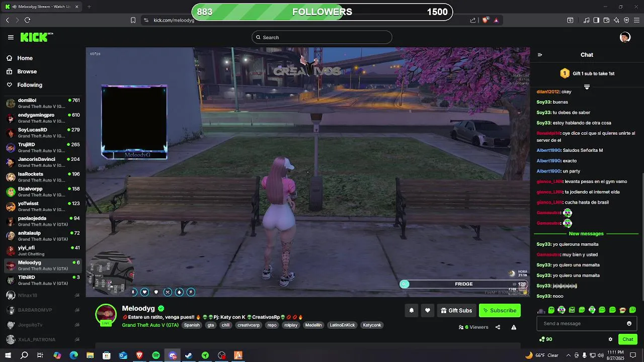The height and width of the screenshot is (362, 644).
Task: Open the Brave VPN shield icon
Action: [x=626, y=20]
